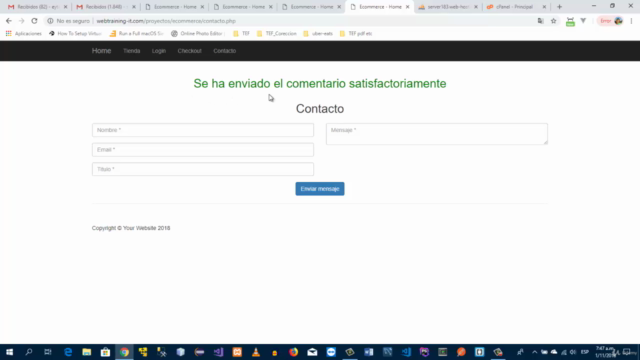Open the 'How To Setup Virtu' bookmark
640x360 pixels.
coord(75,33)
